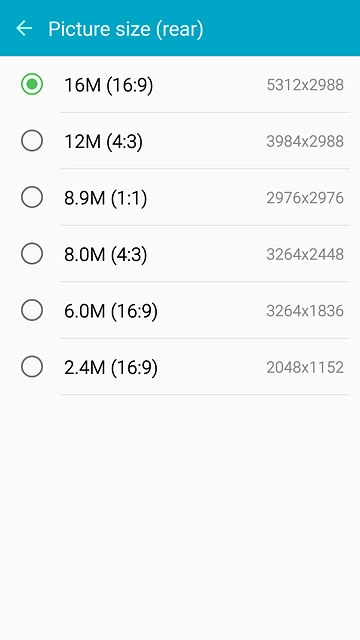The height and width of the screenshot is (640, 360).
Task: Select the 12M (4:3) radio button
Action: (x=32, y=141)
